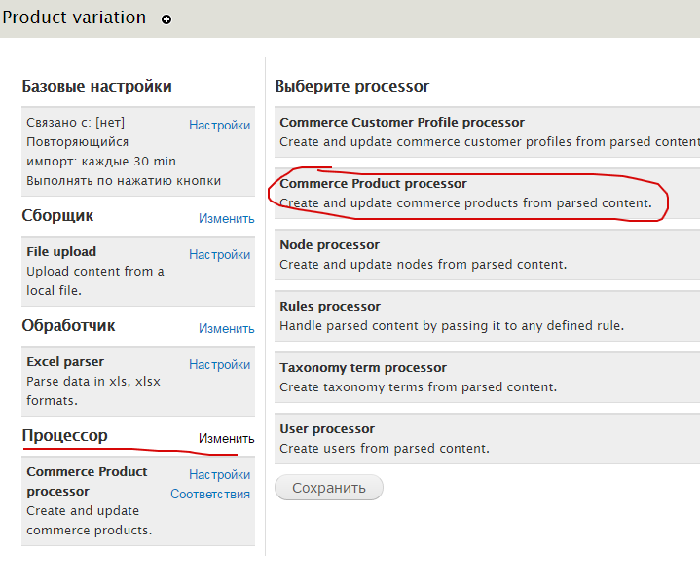Select Commerce Customer Profile processor option
Image resolution: width=700 pixels, height=588 pixels.
point(401,123)
